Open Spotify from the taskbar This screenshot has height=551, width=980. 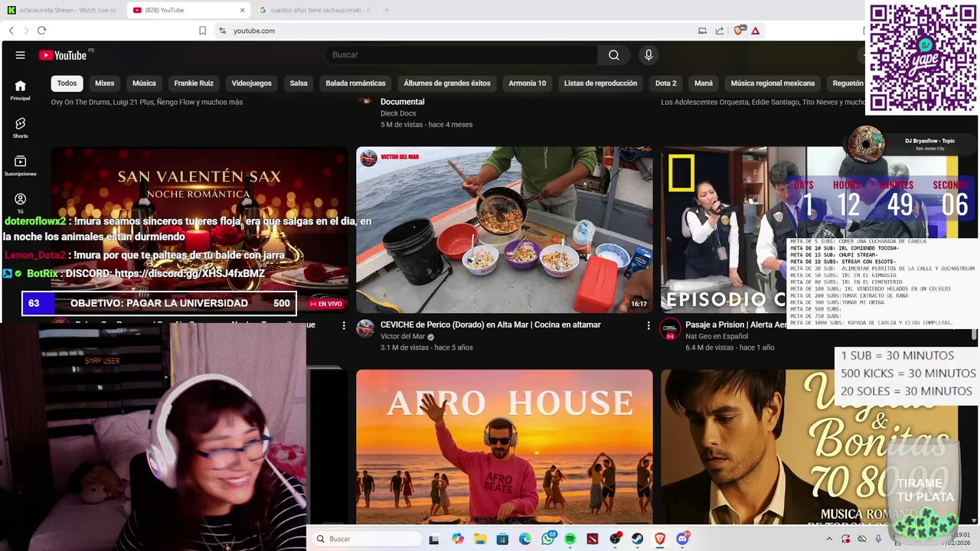570,539
